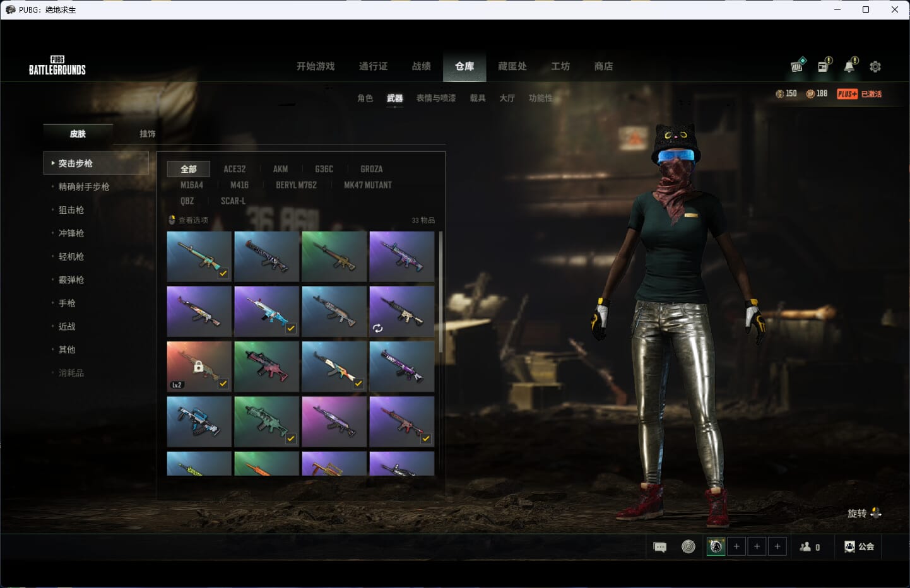Filter skins by AKM
The width and height of the screenshot is (910, 588).
click(280, 169)
